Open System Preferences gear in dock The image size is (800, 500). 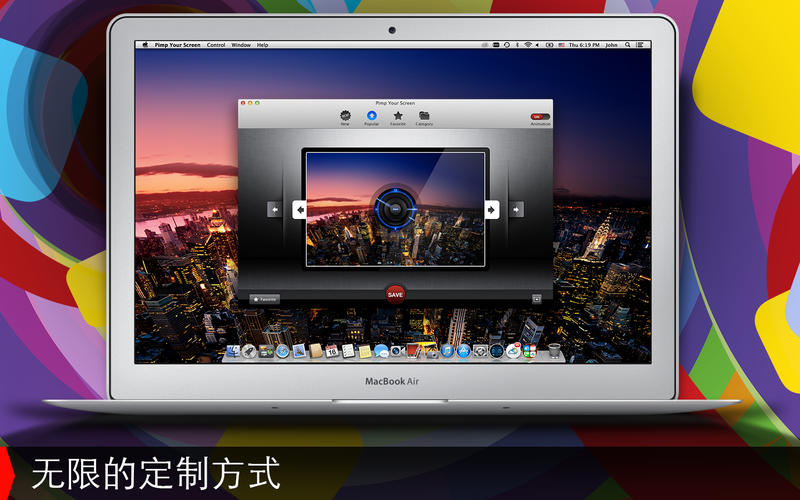tap(481, 351)
